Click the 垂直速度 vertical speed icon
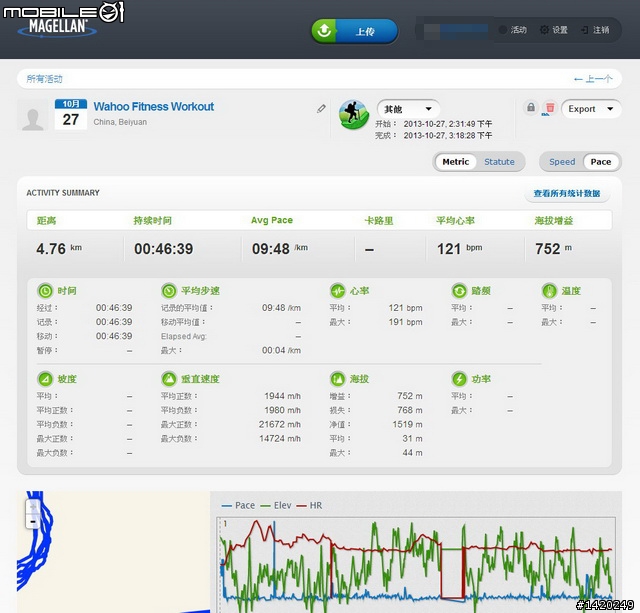The width and height of the screenshot is (640, 613). 169,379
